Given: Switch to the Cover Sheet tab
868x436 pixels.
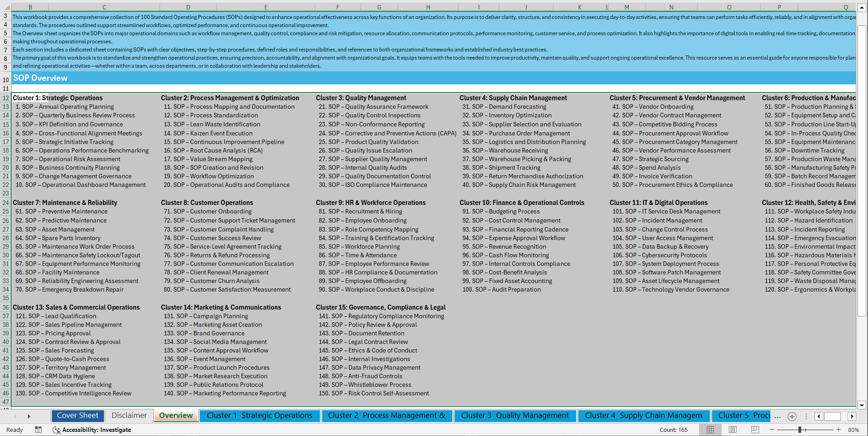Looking at the screenshot, I should coord(77,415).
